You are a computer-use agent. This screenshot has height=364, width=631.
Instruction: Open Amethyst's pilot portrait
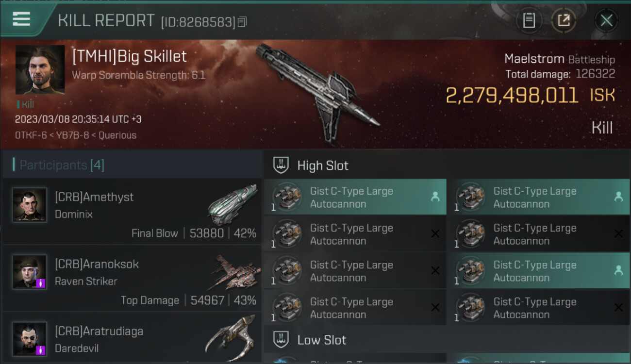coord(30,205)
